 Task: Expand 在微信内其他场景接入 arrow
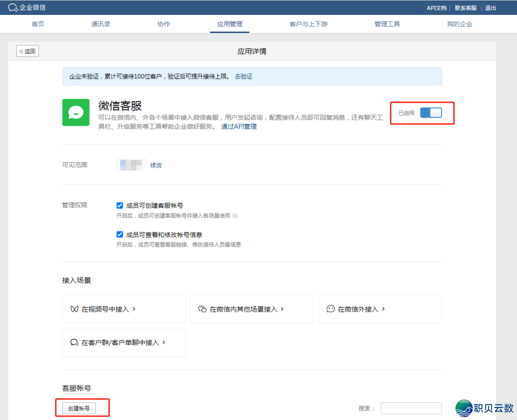282,309
